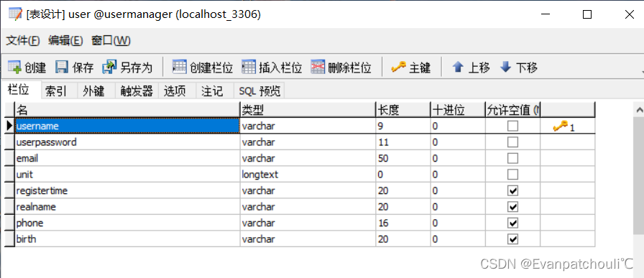Image resolution: width=644 pixels, height=278 pixels.
Task: Click the row selector beside birth
Action: (x=9, y=239)
